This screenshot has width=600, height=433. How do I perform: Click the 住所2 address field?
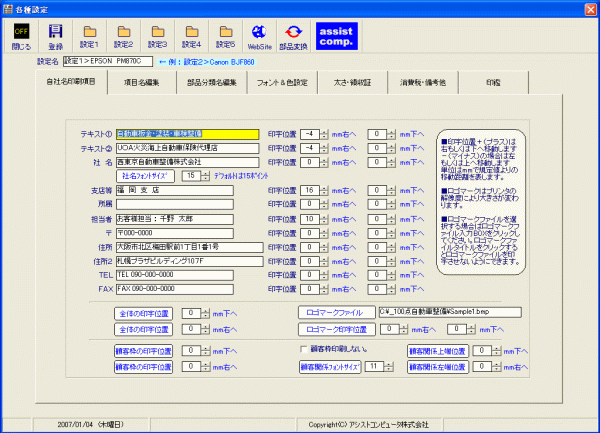pos(190,262)
